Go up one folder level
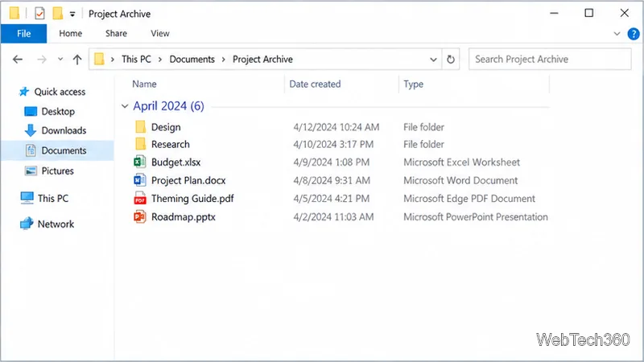The height and width of the screenshot is (362, 644). [x=77, y=60]
